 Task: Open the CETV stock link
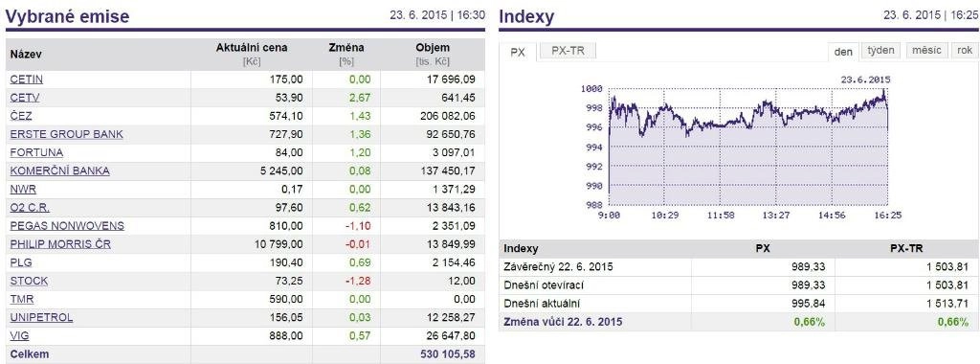25,98
